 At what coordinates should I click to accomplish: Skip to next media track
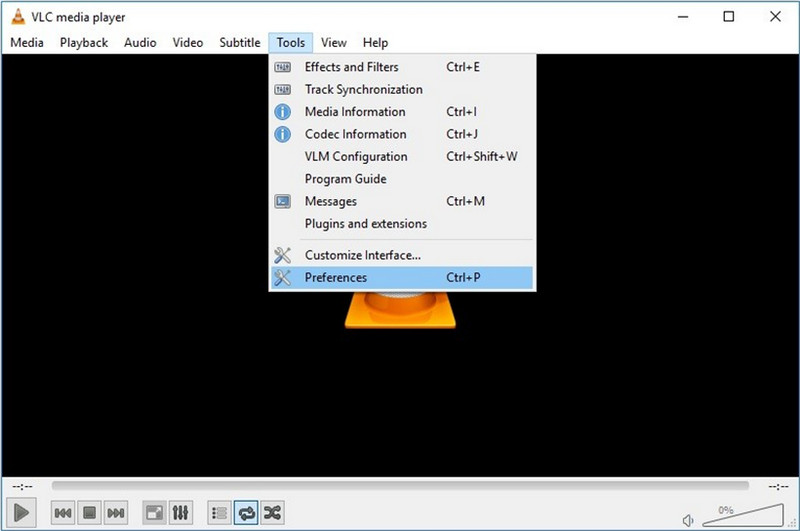pyautogui.click(x=116, y=513)
